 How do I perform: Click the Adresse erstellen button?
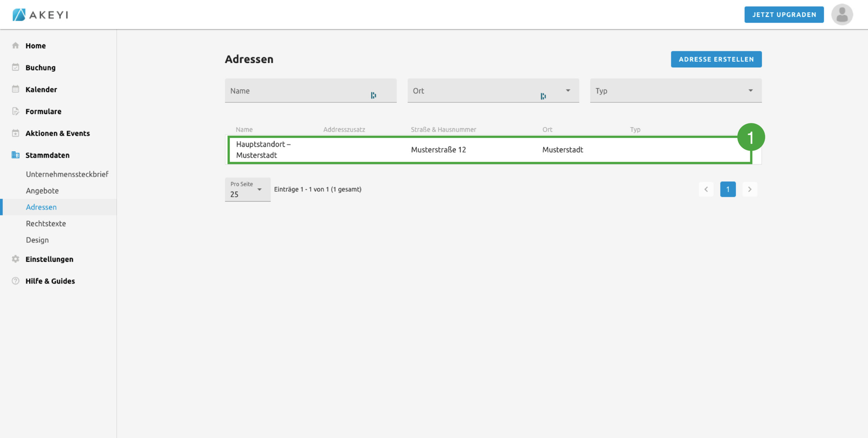(716, 59)
